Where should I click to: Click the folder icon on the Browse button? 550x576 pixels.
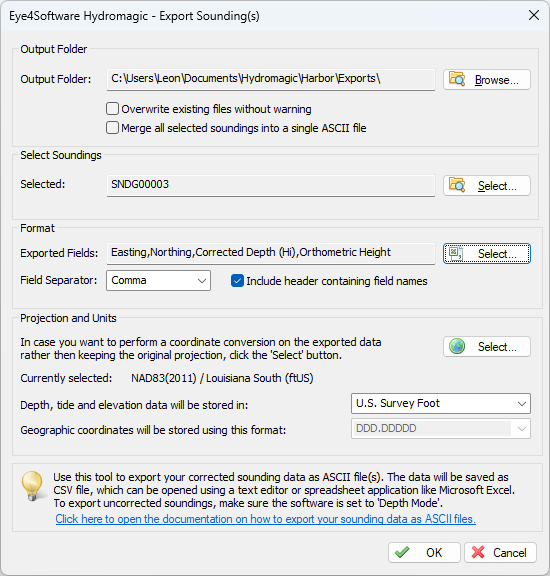pyautogui.click(x=457, y=79)
